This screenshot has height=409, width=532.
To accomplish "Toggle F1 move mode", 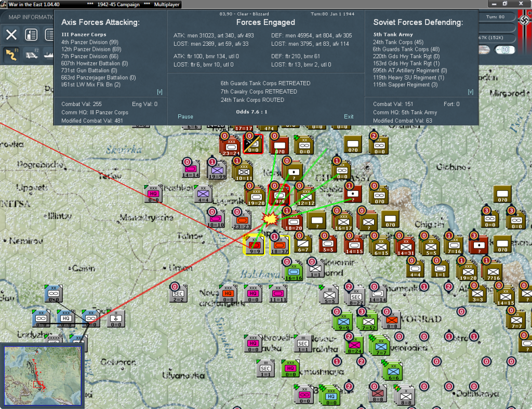I will tap(11, 54).
